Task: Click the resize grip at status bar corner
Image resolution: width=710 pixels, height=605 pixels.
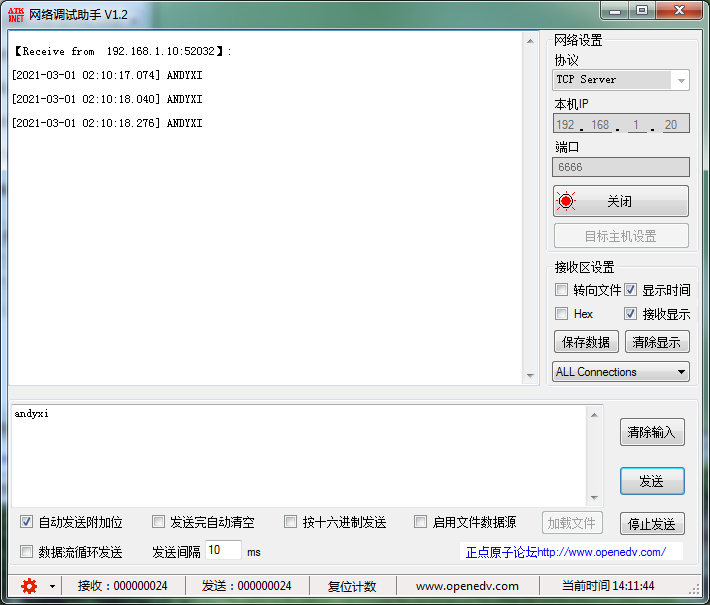Action: tap(695, 589)
